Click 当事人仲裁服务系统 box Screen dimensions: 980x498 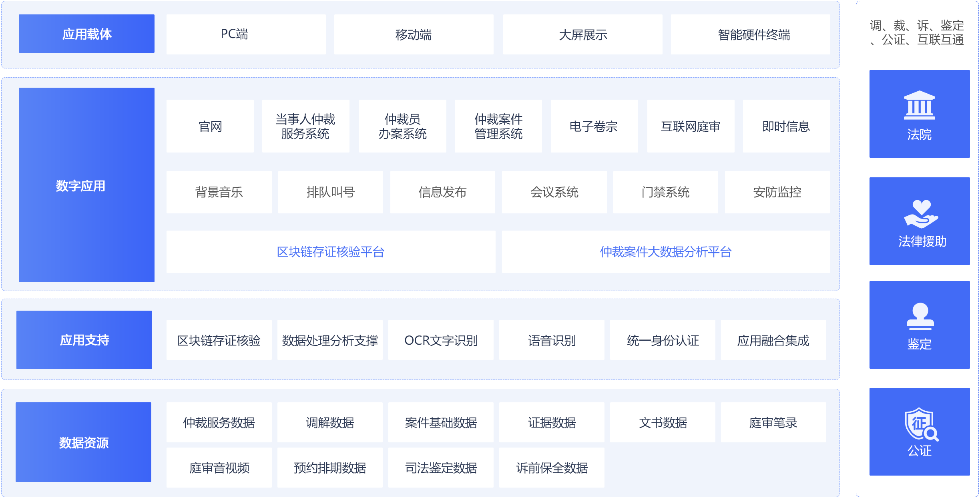coord(305,126)
